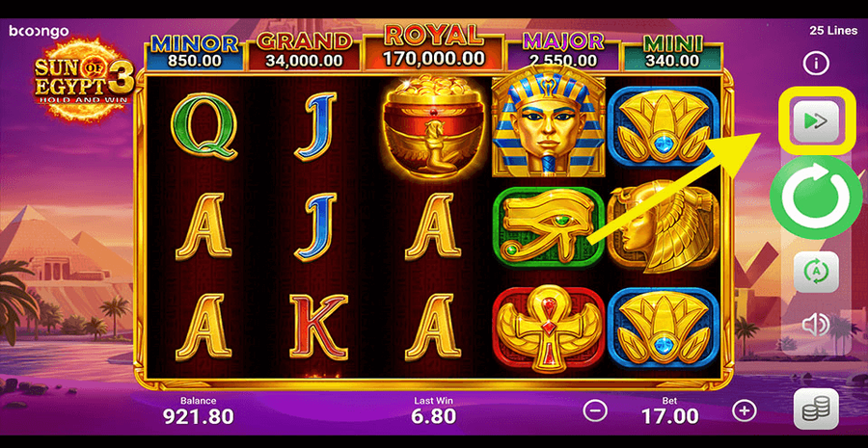Image resolution: width=868 pixels, height=448 pixels.
Task: Click the Eye of Horus symbol
Action: point(549,226)
